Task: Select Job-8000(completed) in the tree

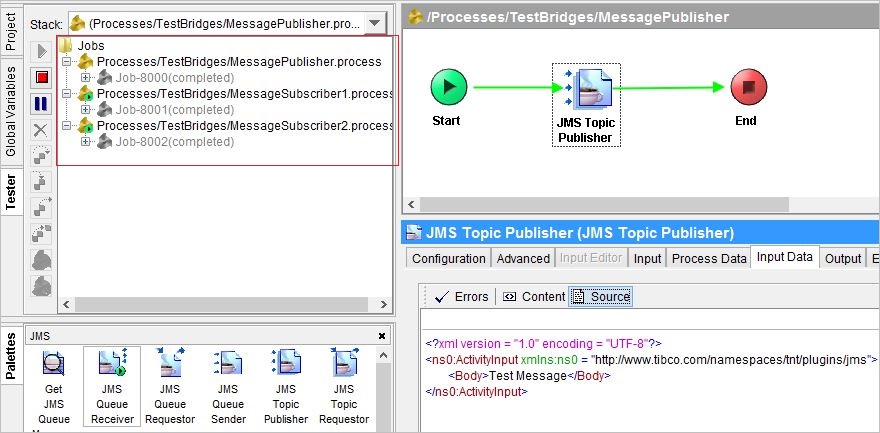Action: pos(175,77)
